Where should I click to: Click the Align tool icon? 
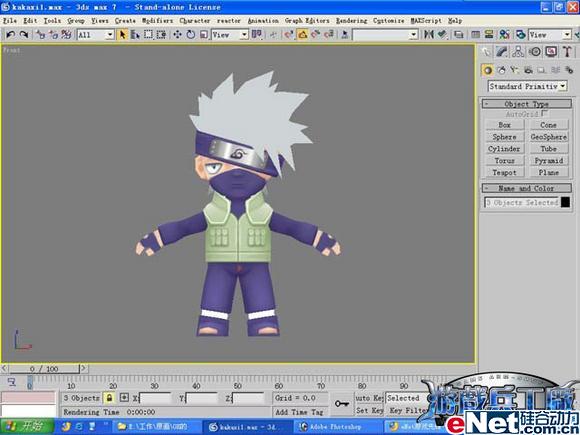point(442,35)
